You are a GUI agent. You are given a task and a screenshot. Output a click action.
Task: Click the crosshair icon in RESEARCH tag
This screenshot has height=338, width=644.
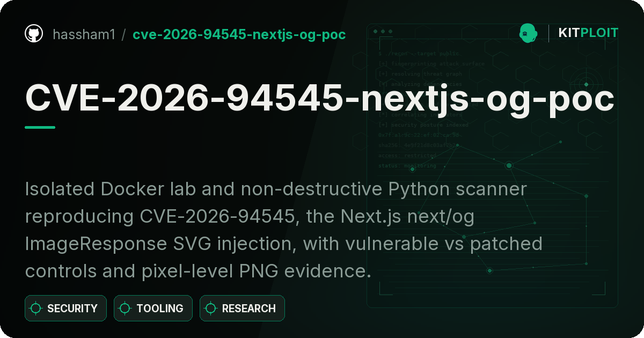[211, 308]
